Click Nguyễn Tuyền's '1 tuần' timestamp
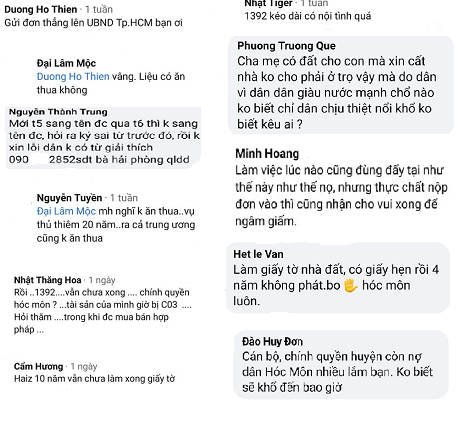 tap(124, 198)
